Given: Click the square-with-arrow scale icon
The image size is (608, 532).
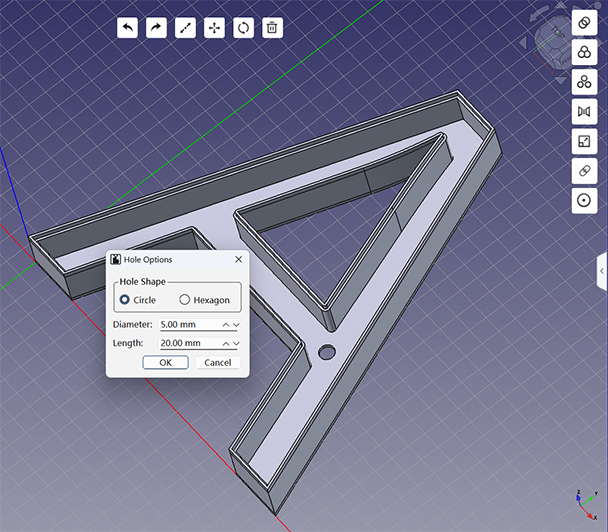Looking at the screenshot, I should pos(584,141).
